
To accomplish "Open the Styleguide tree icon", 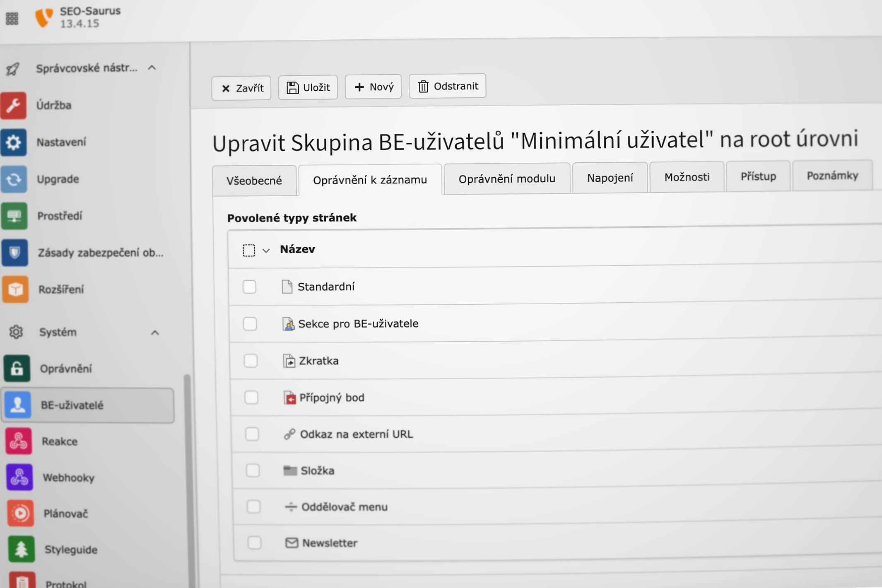I will 21,549.
